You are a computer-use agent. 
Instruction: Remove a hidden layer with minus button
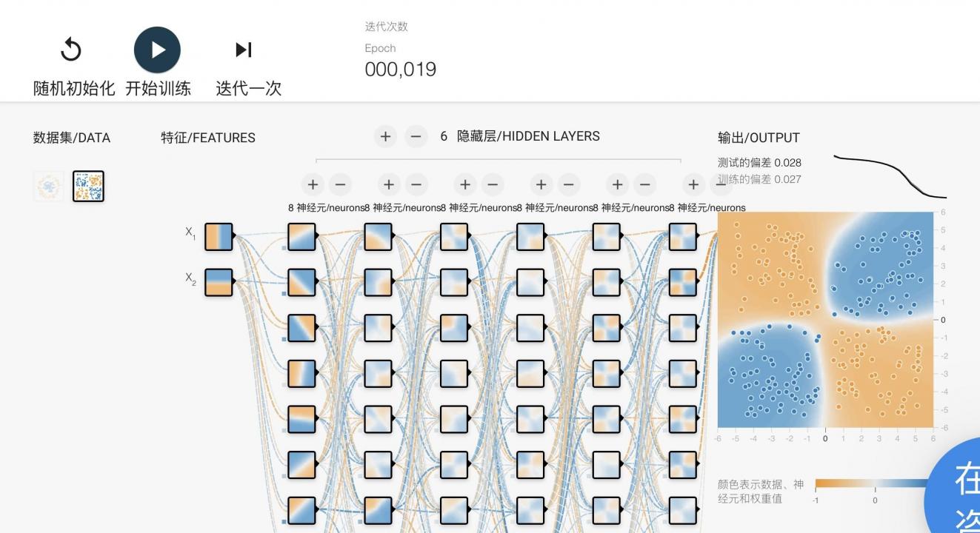point(416,136)
